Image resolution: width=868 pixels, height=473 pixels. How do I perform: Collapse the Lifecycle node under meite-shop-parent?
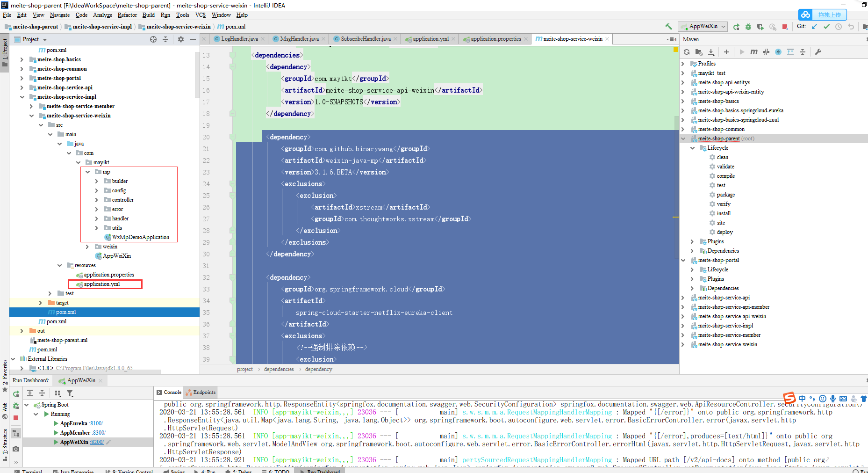click(692, 148)
